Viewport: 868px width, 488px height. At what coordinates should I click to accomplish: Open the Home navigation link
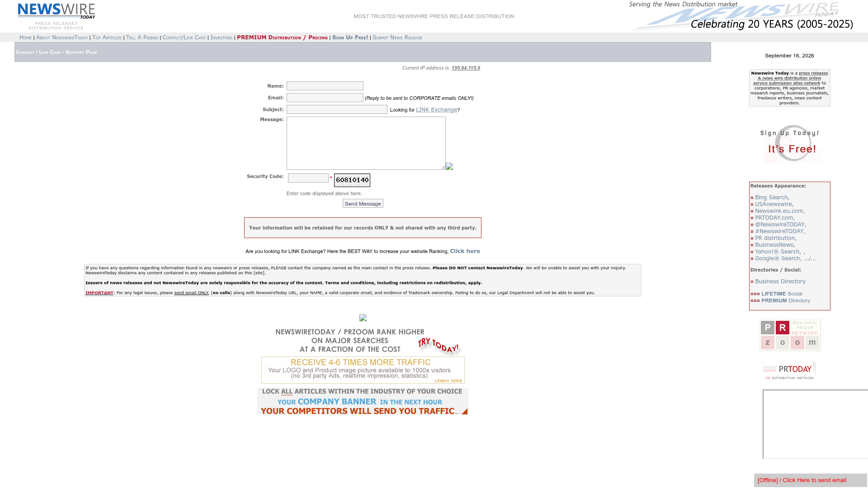(x=25, y=38)
